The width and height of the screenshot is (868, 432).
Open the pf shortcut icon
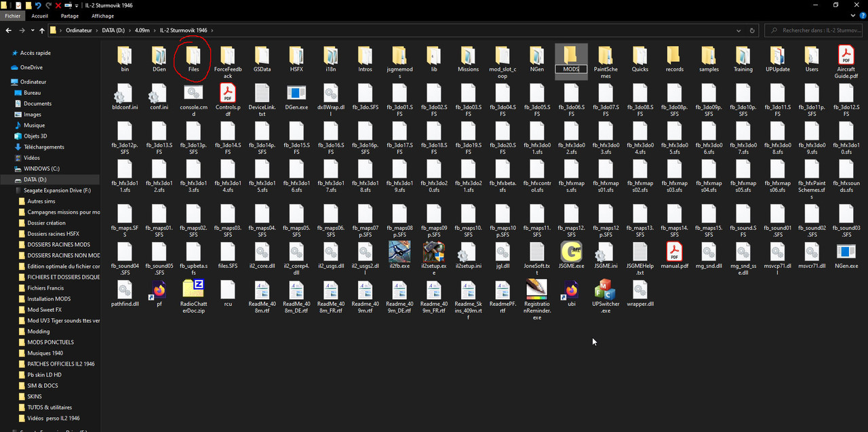coord(159,290)
